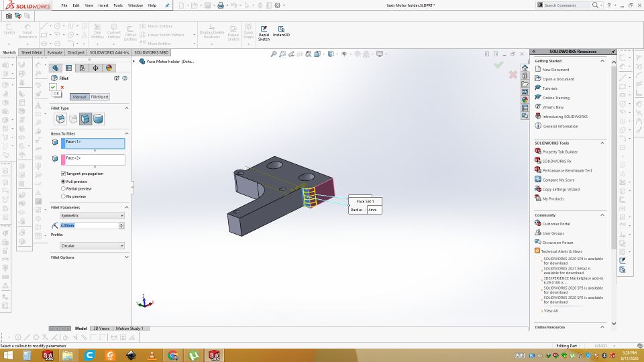Select constant size fillet type
644x362 pixels.
(x=60, y=119)
